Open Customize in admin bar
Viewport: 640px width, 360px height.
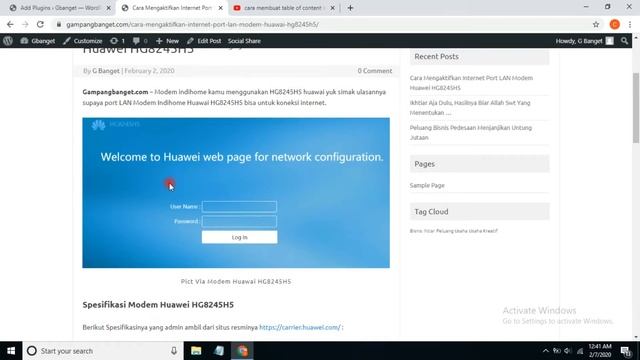pos(82,41)
